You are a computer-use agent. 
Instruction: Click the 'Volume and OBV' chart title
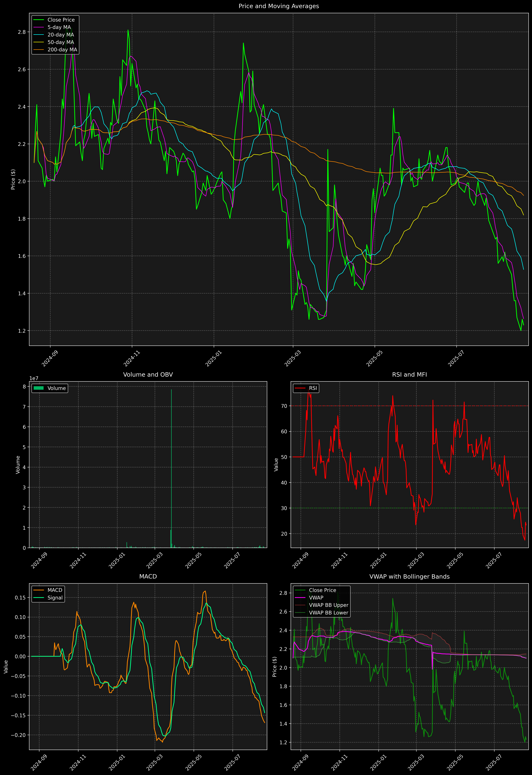tap(148, 374)
